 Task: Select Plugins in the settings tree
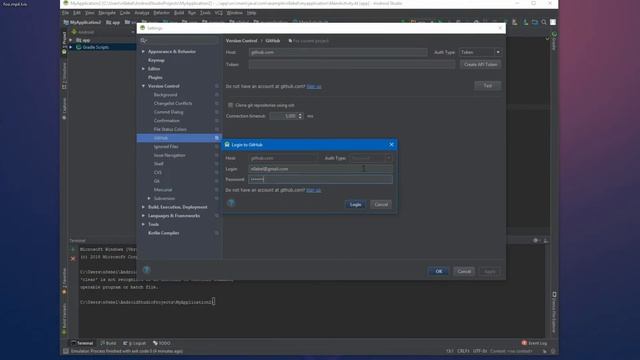[155, 78]
